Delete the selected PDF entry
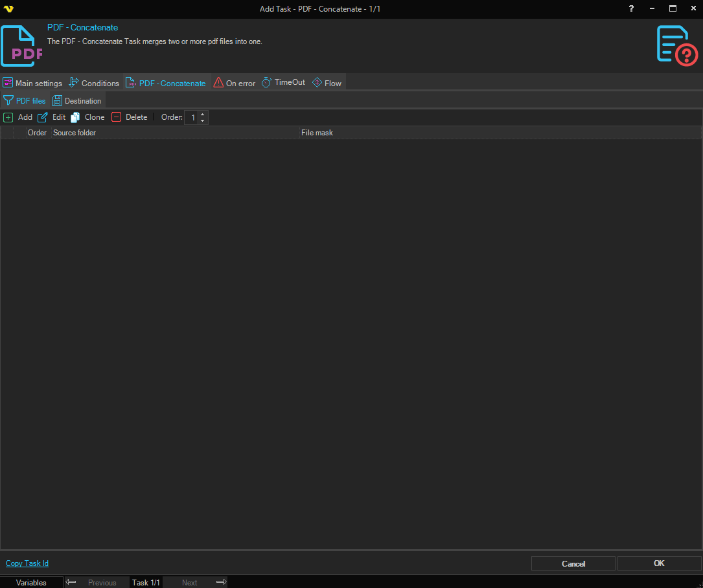 (130, 117)
